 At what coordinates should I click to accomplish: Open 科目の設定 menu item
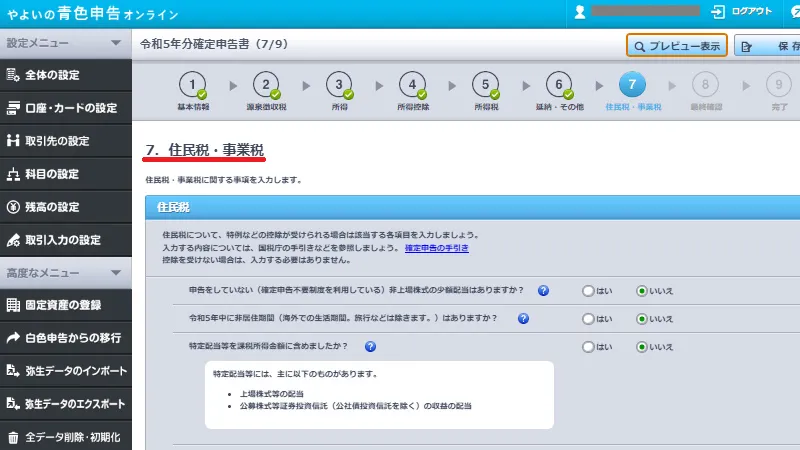pos(66,174)
